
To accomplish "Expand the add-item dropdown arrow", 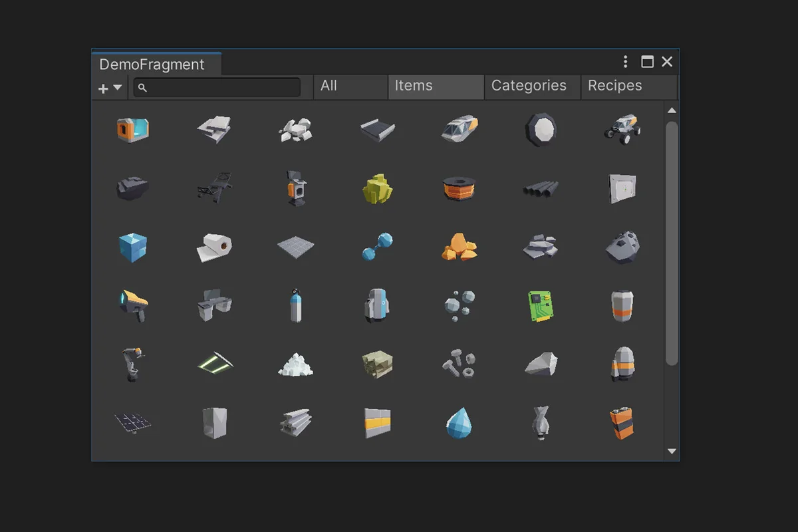I will click(x=117, y=88).
